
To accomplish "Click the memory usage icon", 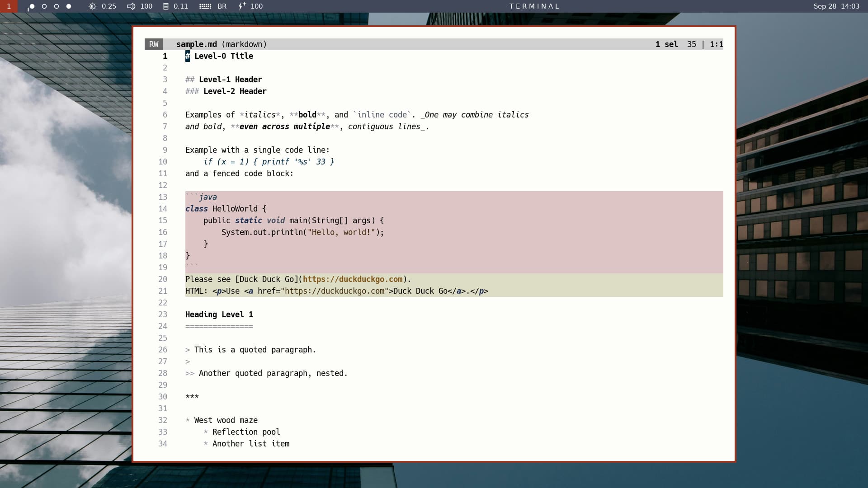I will click(166, 6).
